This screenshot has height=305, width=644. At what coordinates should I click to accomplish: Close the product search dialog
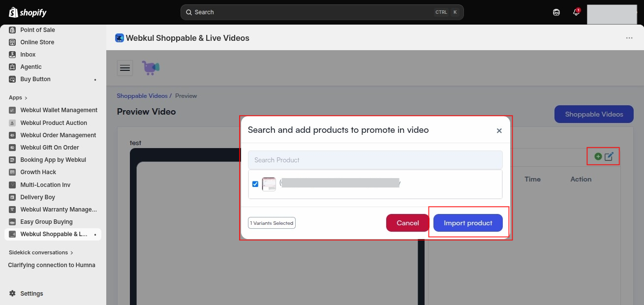click(x=499, y=131)
